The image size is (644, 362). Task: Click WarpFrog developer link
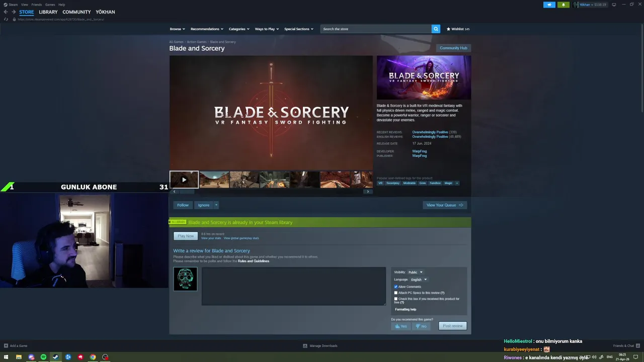point(419,151)
